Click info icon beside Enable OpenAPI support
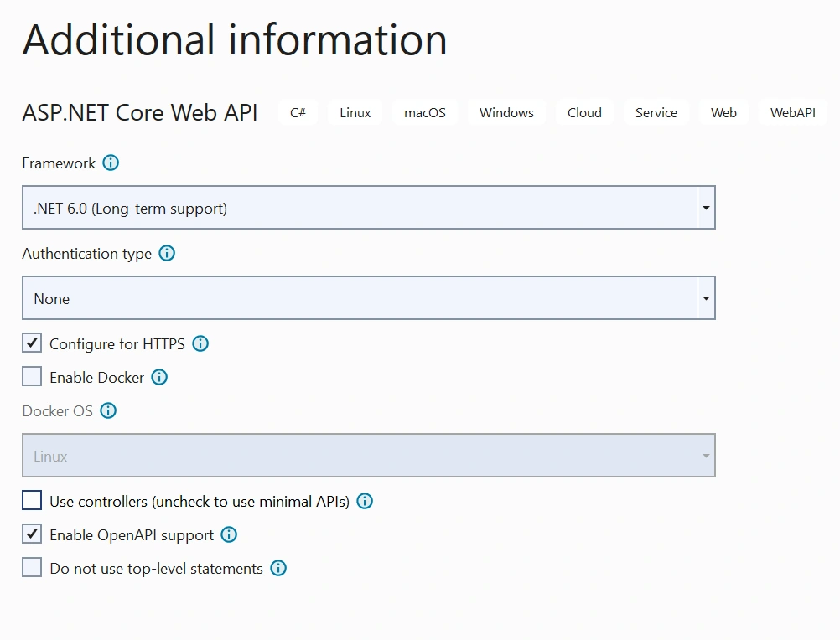This screenshot has height=640, width=840. point(229,534)
